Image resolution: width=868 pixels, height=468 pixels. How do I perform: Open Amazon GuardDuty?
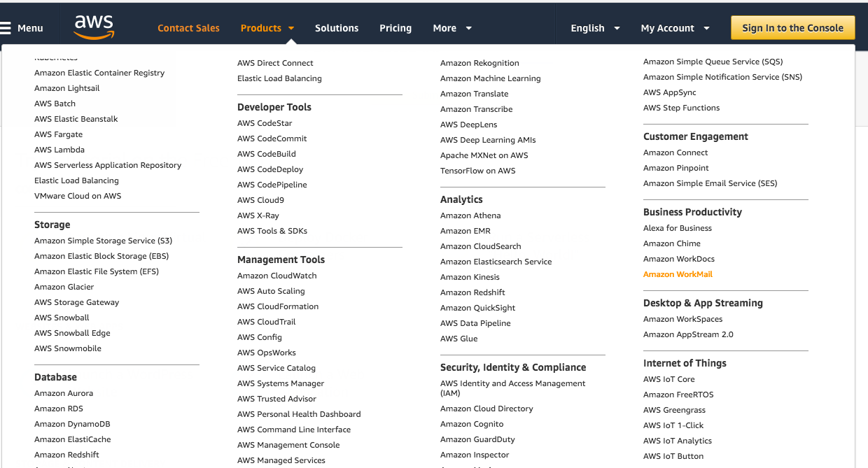click(x=477, y=439)
